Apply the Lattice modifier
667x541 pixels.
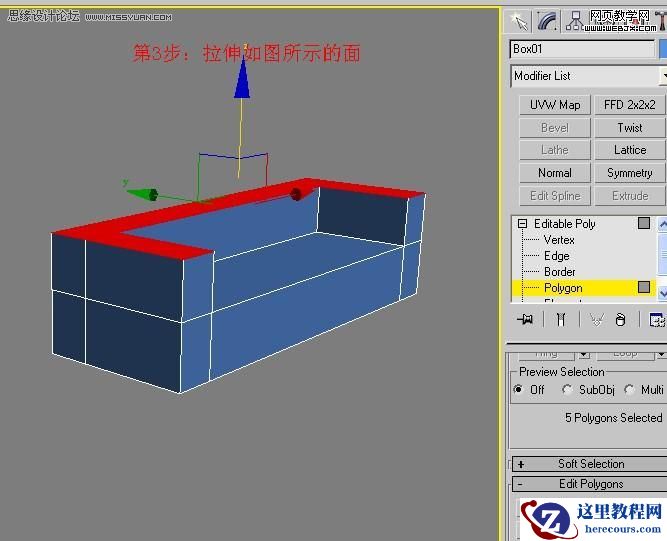[x=630, y=150]
